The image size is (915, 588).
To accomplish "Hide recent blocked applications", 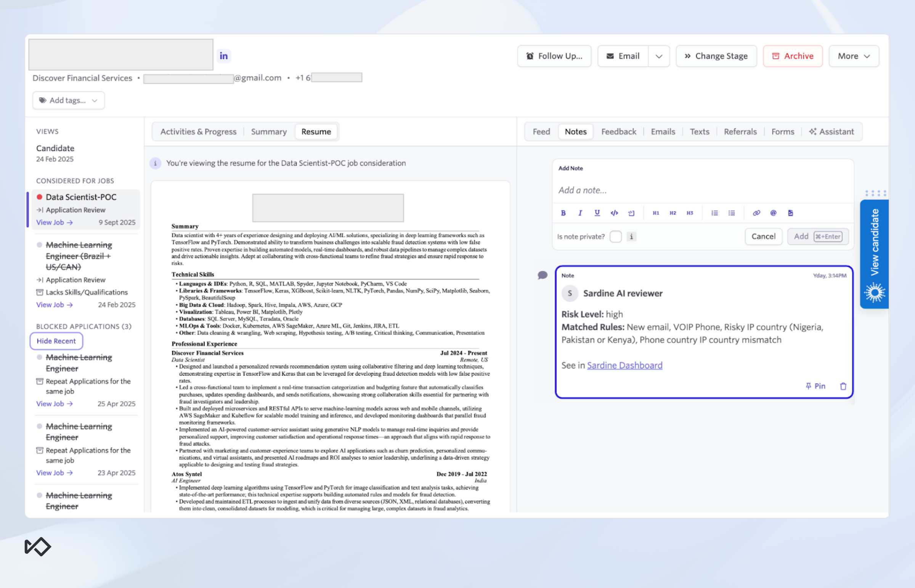I will tap(56, 341).
